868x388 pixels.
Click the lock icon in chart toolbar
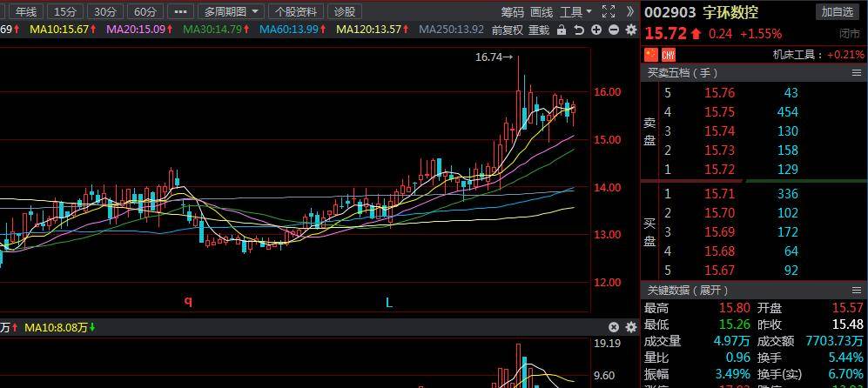pos(562,30)
